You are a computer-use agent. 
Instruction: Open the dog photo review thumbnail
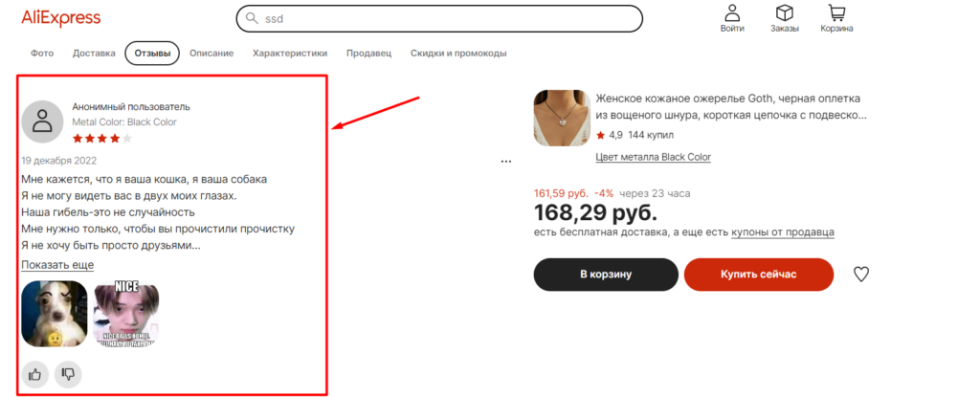tap(55, 313)
